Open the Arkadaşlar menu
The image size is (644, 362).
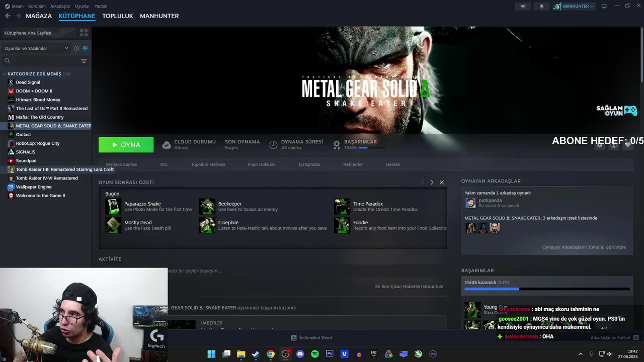click(x=60, y=6)
